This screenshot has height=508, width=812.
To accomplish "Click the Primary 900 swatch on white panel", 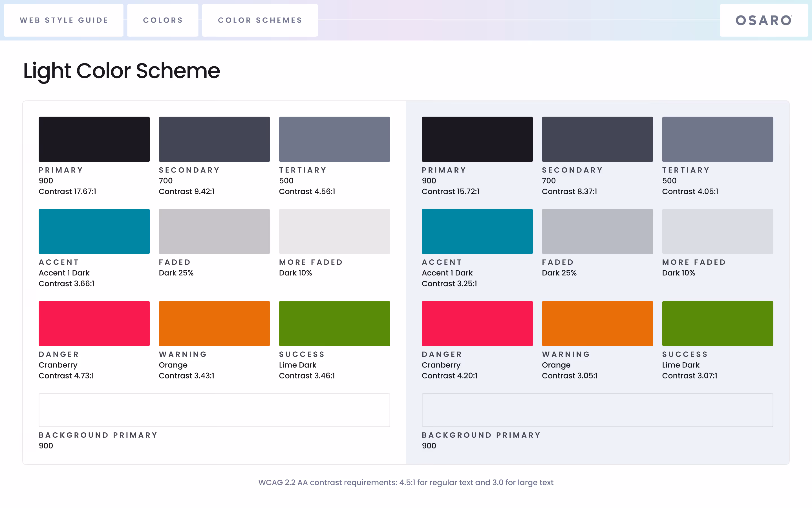I will coord(94,139).
